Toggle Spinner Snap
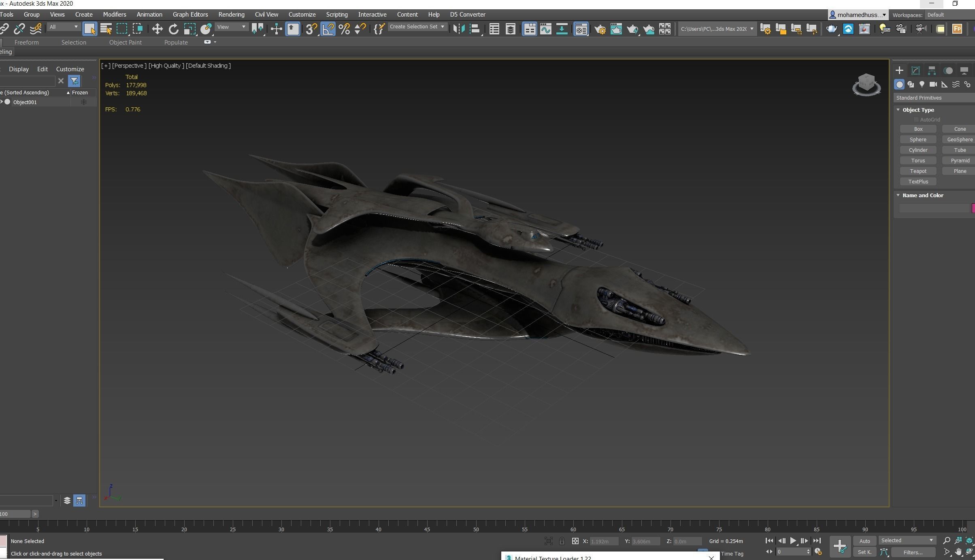Screen dimensions: 975x560 (360, 29)
